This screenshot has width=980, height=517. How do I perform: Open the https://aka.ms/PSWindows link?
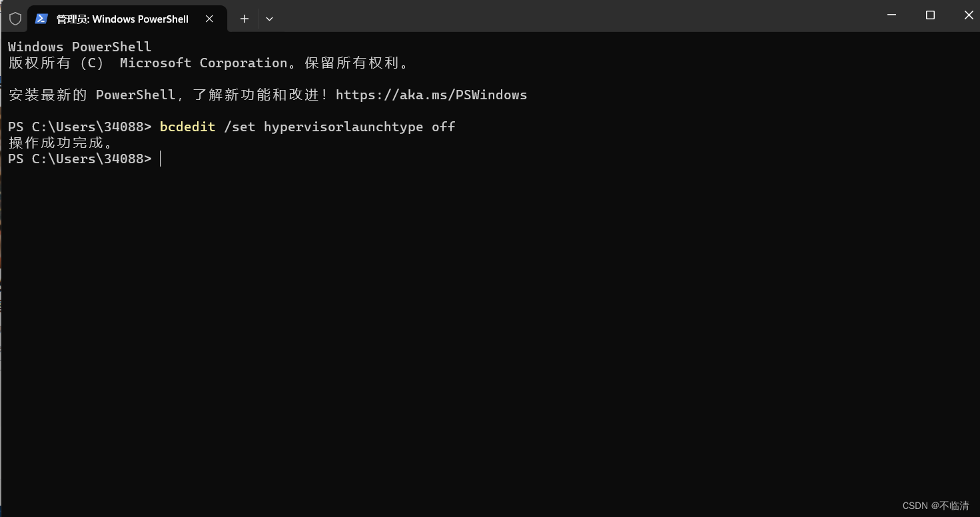(x=432, y=95)
